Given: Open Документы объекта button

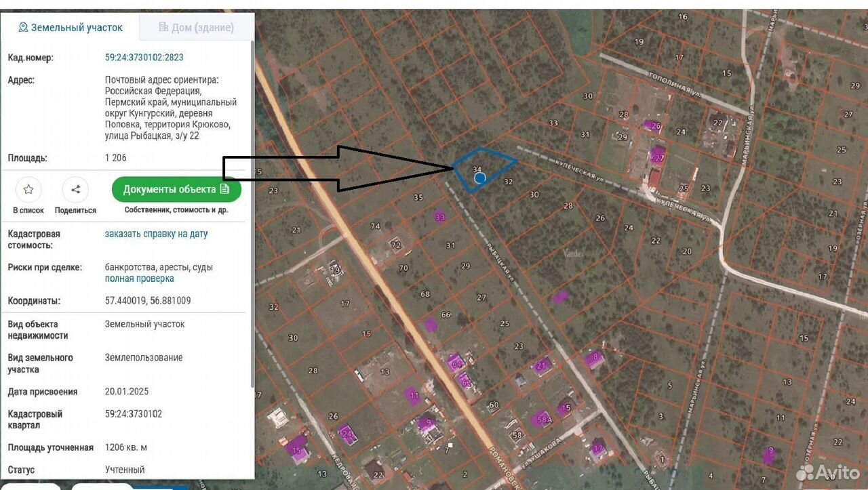Looking at the screenshot, I should pos(176,189).
